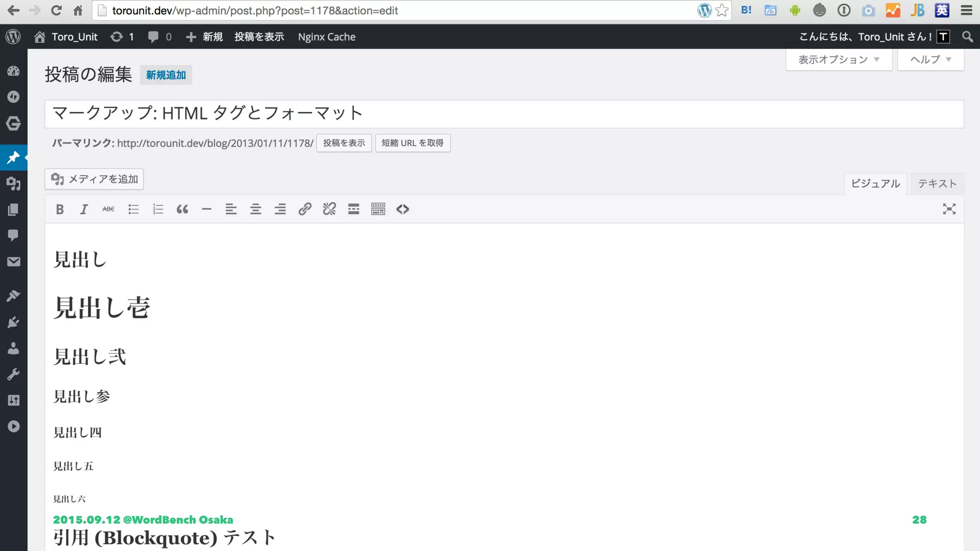Align text center in editor
This screenshot has width=980, height=551.
click(256, 209)
